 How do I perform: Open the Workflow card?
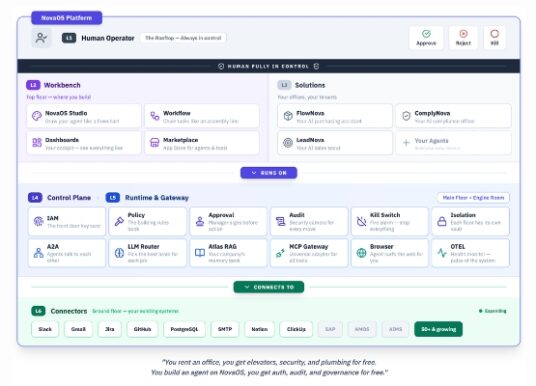coord(202,116)
